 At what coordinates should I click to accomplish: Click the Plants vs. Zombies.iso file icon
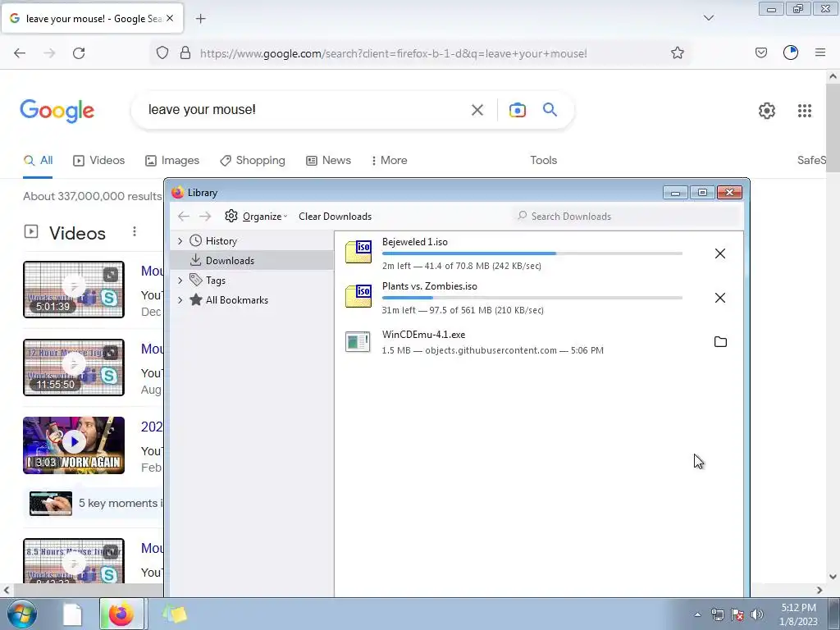pyautogui.click(x=358, y=296)
